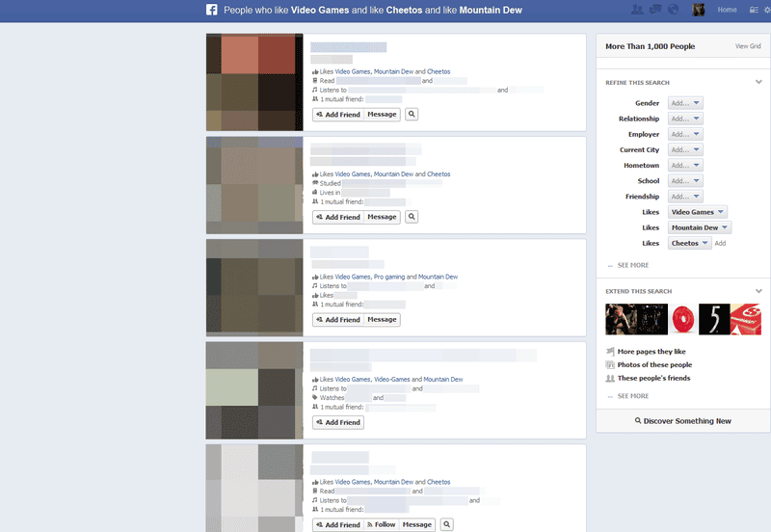Open the School filter dropdown
Image resolution: width=771 pixels, height=532 pixels.
(x=685, y=181)
